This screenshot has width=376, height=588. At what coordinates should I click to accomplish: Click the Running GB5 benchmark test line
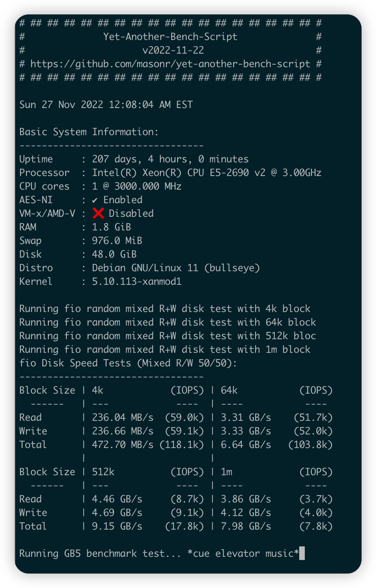tap(159, 554)
